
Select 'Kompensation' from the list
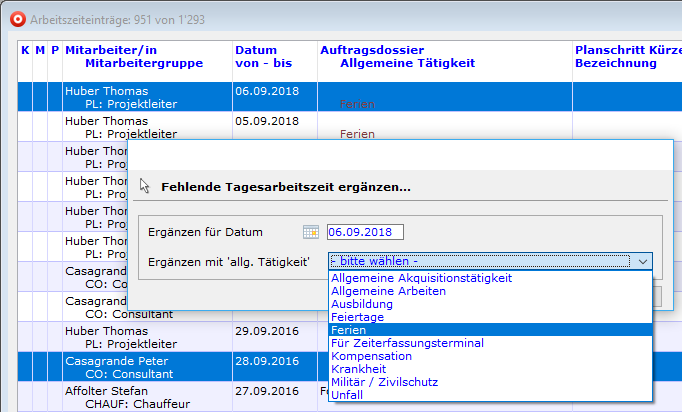(x=370, y=356)
